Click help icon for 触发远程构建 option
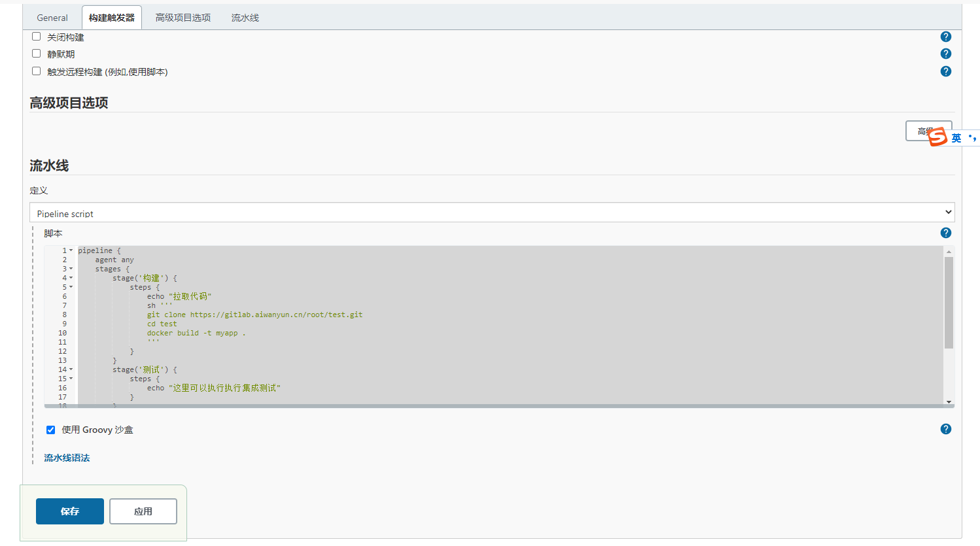This screenshot has width=980, height=546. pos(945,71)
